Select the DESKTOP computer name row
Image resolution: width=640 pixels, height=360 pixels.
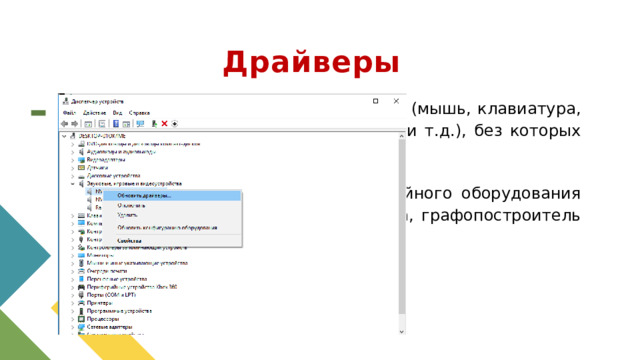[x=102, y=136]
